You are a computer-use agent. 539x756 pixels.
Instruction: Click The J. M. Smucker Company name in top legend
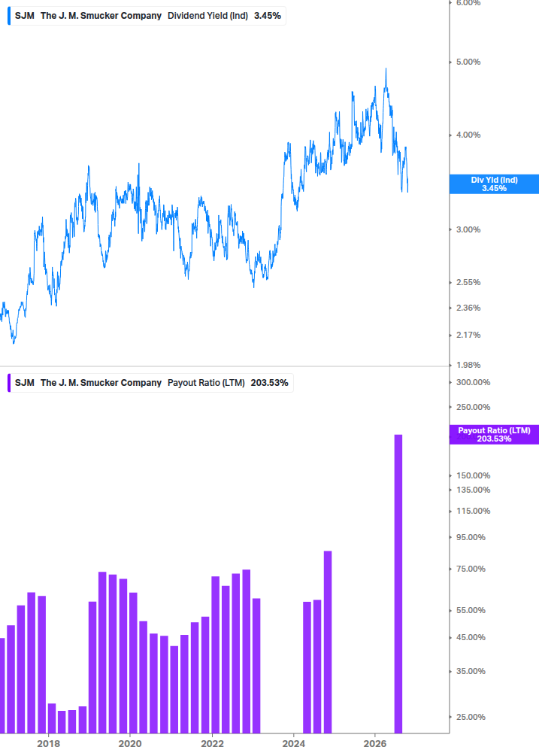[101, 16]
